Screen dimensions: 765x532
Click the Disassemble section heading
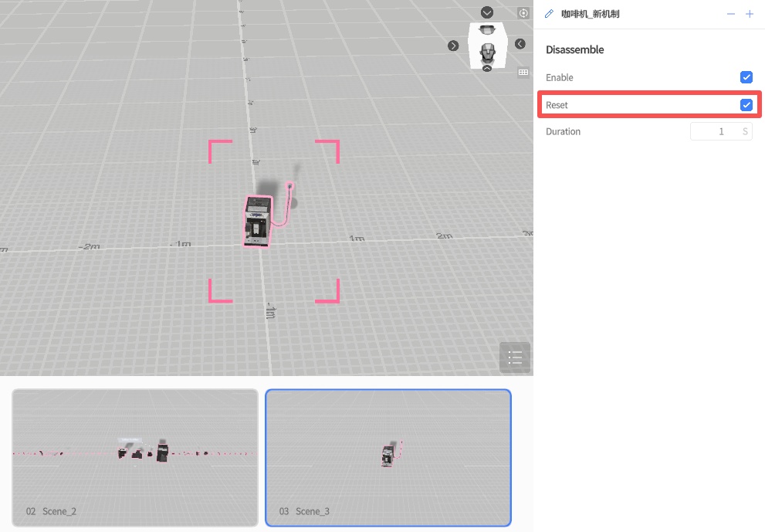tap(574, 49)
